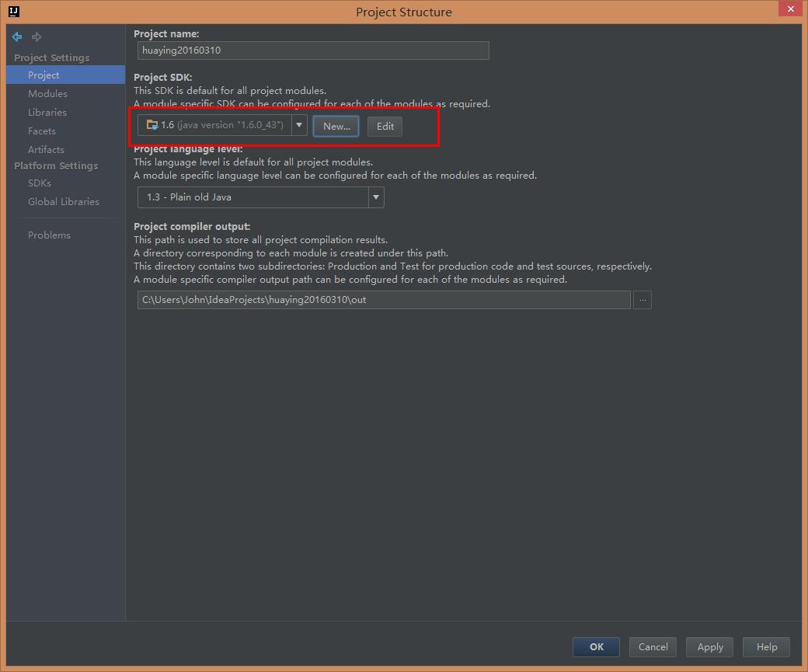Screen dimensions: 808x672
Task: Browse for compiler output directory
Action: 643,300
